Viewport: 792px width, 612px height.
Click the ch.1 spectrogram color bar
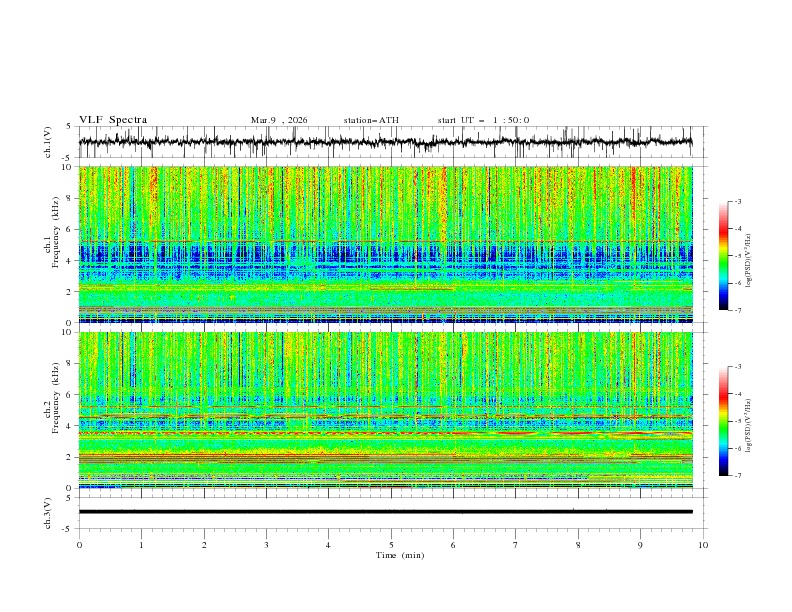(723, 255)
